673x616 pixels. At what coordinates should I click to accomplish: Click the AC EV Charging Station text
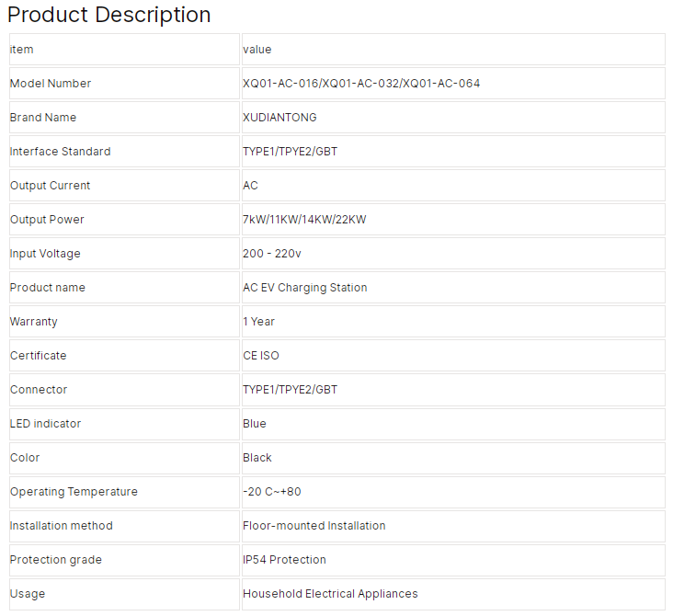(x=304, y=288)
